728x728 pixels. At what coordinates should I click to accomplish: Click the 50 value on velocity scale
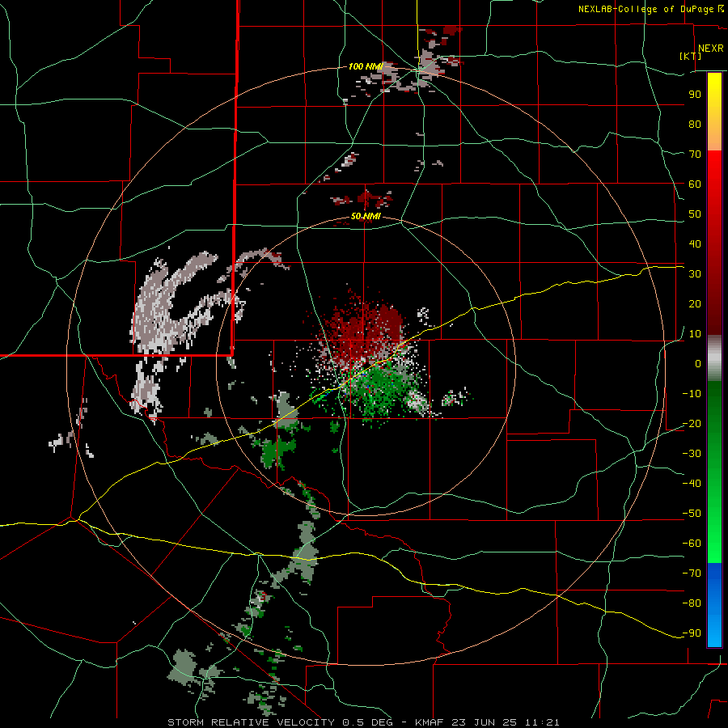tap(695, 214)
